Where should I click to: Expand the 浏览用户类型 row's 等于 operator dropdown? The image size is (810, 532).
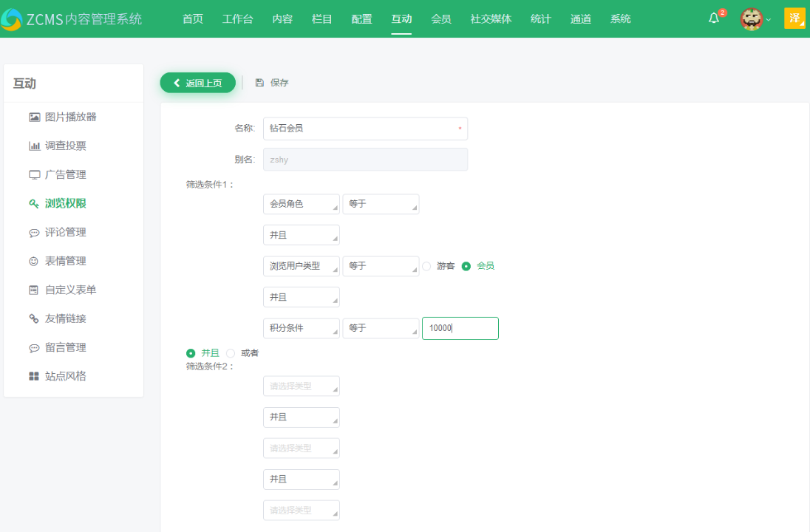381,266
